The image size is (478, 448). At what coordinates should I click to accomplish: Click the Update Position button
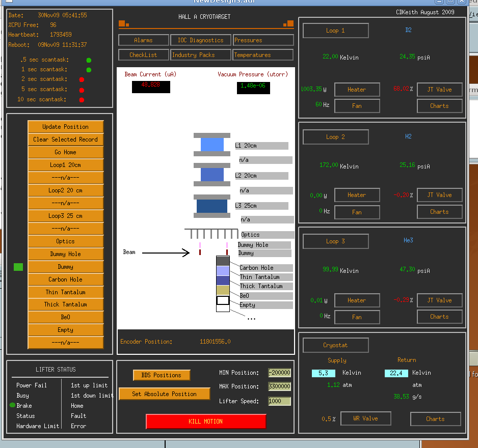click(x=66, y=127)
